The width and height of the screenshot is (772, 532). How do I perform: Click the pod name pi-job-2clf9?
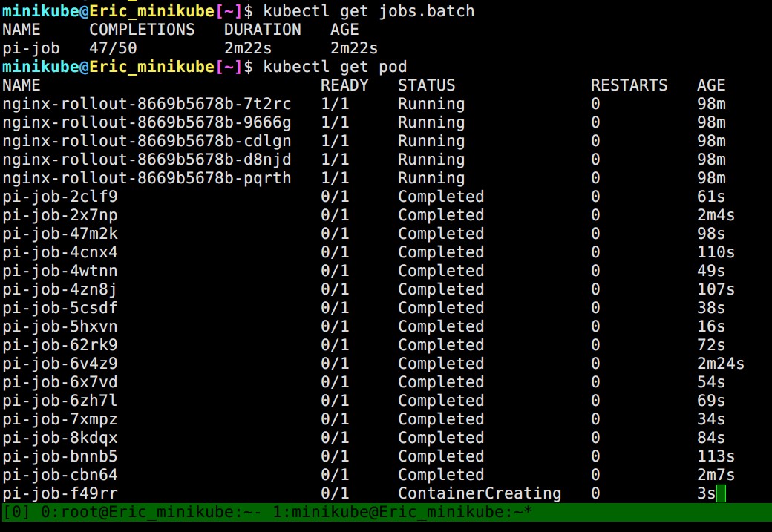click(x=60, y=197)
